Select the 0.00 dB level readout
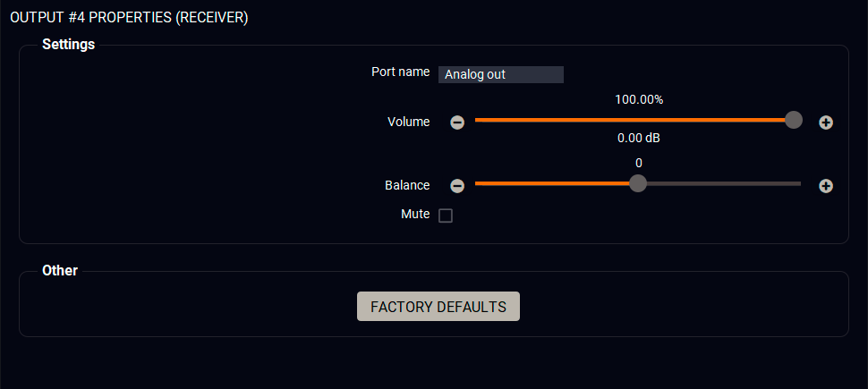The image size is (868, 389). point(639,139)
